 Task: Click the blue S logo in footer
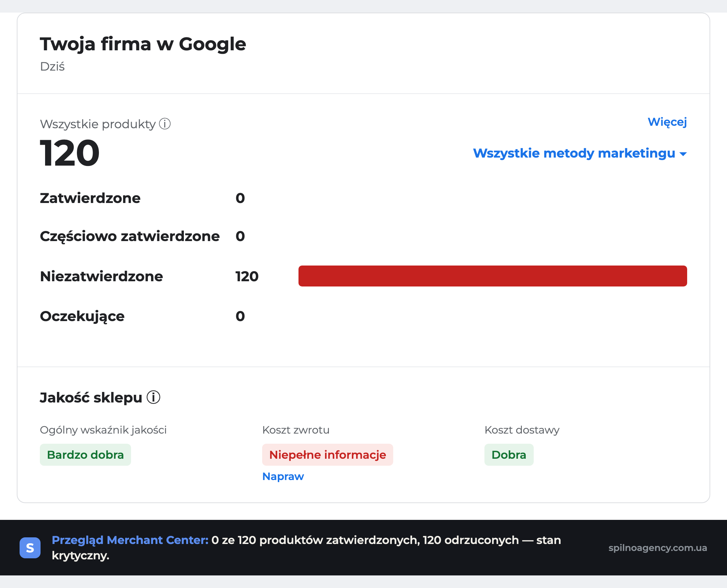(30, 547)
